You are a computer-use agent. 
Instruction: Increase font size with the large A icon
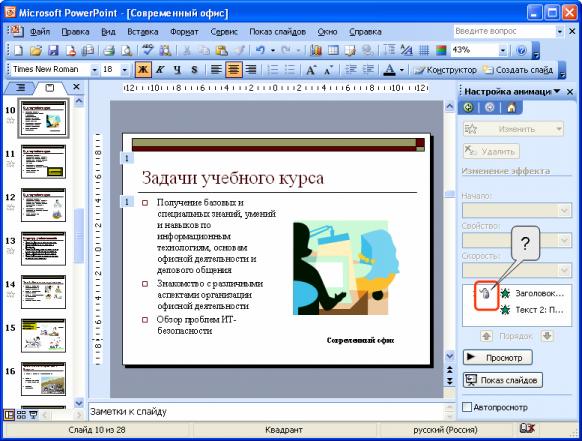click(x=311, y=69)
